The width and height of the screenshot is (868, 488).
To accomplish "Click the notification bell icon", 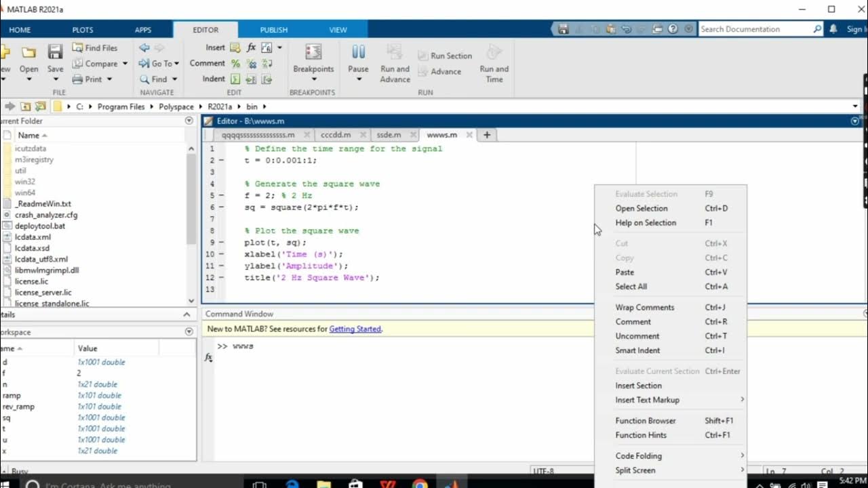I will coord(833,29).
